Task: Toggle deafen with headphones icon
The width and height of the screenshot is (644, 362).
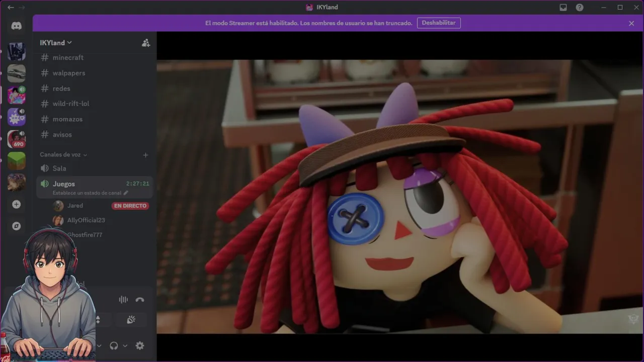Action: tap(114, 345)
